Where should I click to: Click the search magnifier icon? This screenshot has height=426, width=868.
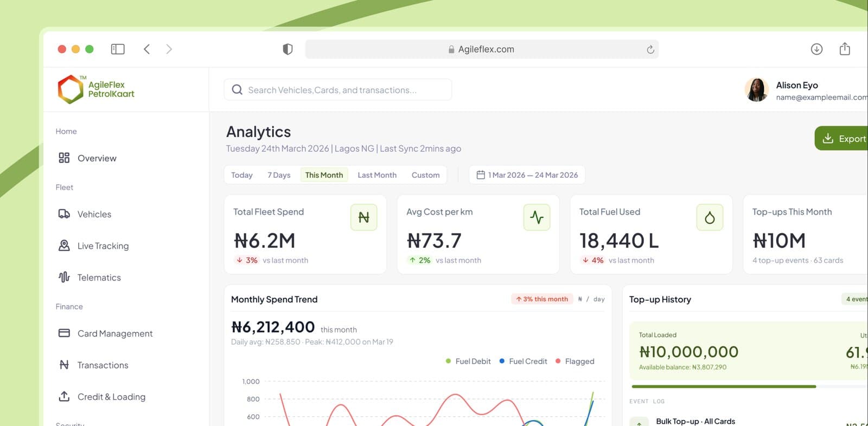point(237,90)
